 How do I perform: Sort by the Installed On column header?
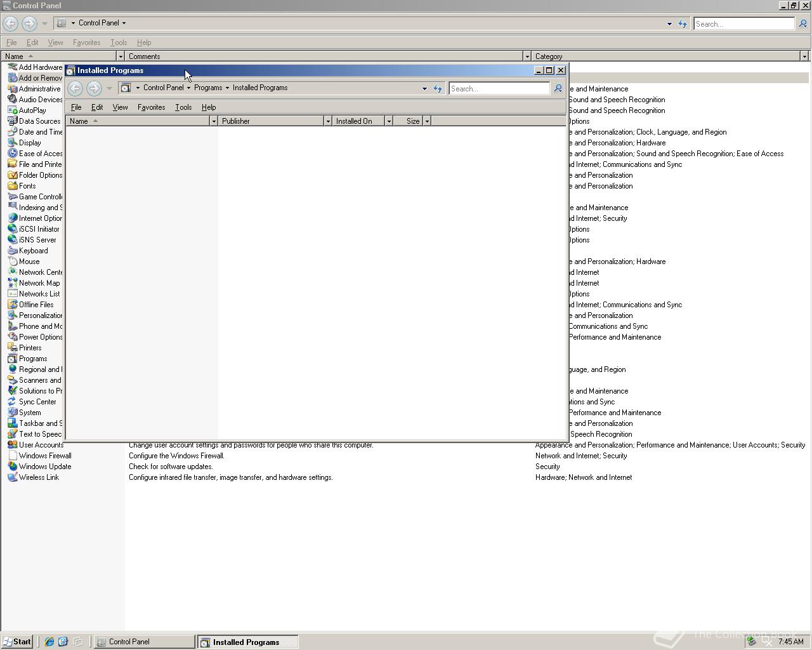point(358,121)
